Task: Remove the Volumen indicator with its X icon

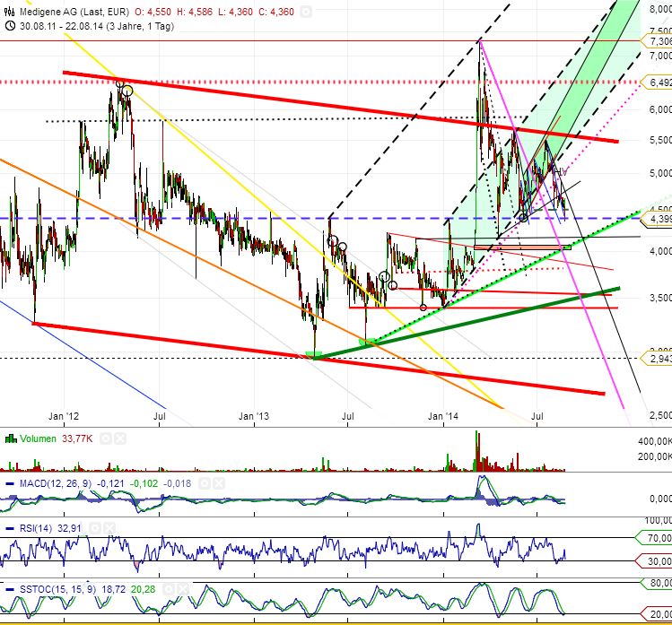Action: click(x=120, y=438)
